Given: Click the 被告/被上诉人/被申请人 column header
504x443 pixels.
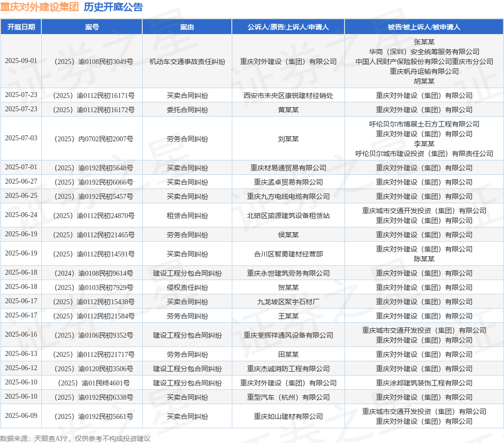Looking at the screenshot, I should tap(424, 27).
